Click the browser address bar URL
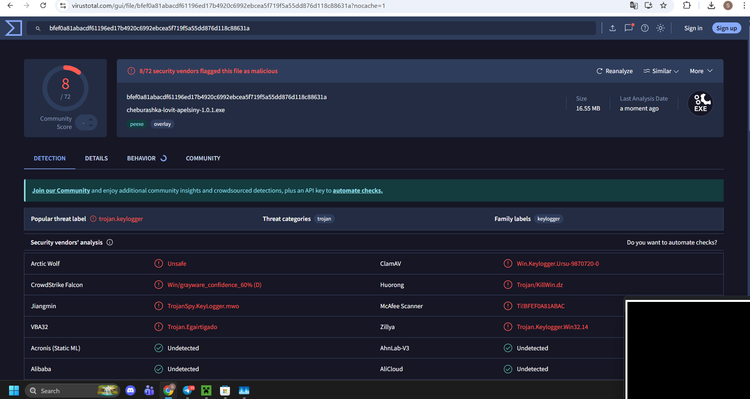Viewport: 750px width, 399px height. click(x=228, y=6)
